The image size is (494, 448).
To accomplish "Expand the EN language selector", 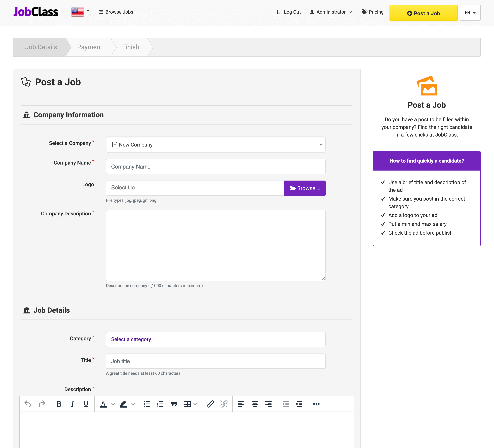I will click(x=470, y=13).
